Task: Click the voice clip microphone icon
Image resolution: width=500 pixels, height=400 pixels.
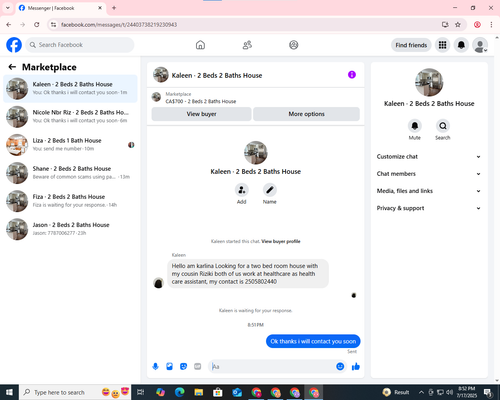Action: pyautogui.click(x=155, y=367)
